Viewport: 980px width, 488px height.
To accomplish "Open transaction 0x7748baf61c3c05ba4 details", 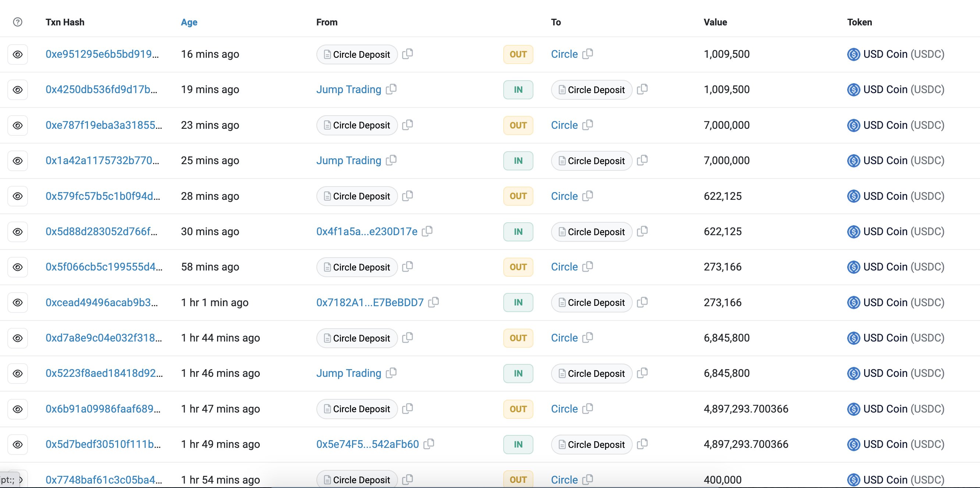I will (x=103, y=480).
